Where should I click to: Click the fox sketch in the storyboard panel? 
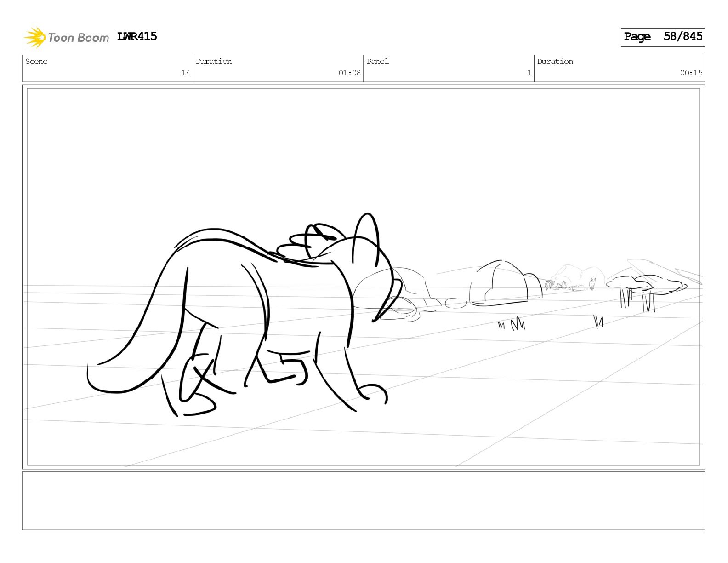click(x=244, y=315)
